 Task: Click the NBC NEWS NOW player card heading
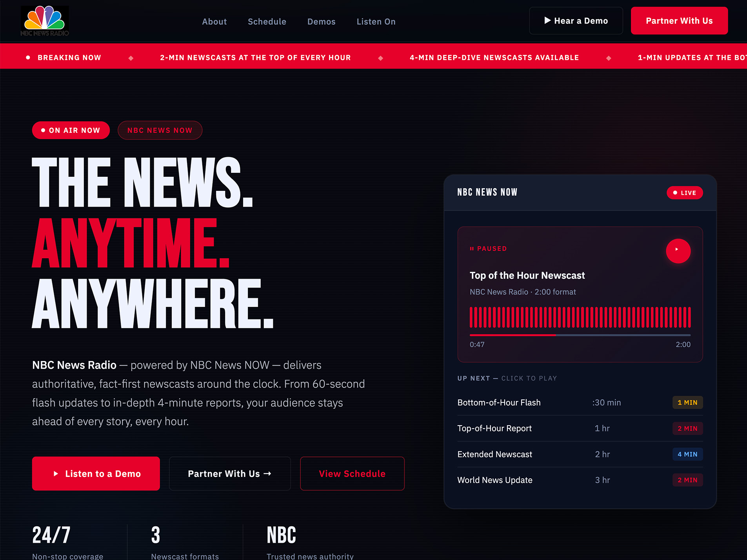point(487,192)
